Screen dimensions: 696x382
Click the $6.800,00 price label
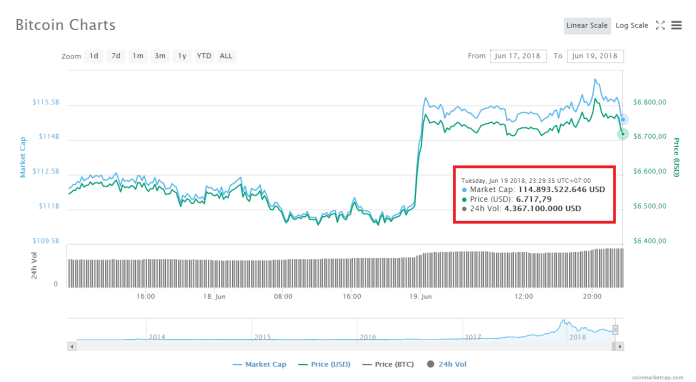click(649, 102)
